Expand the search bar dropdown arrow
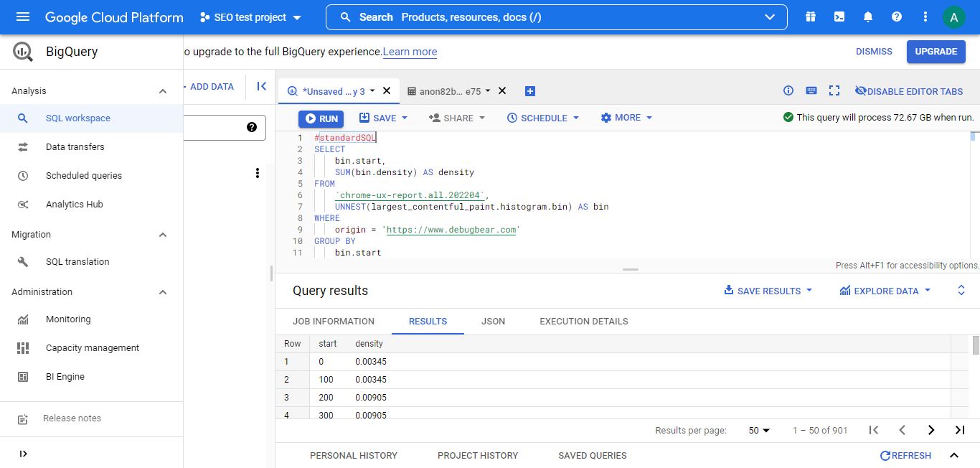 click(x=771, y=17)
